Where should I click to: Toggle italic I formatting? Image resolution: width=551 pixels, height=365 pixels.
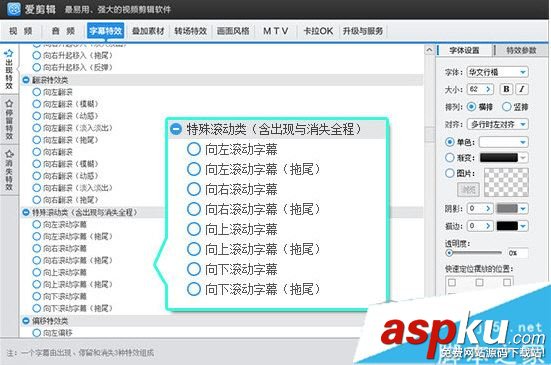(522, 89)
